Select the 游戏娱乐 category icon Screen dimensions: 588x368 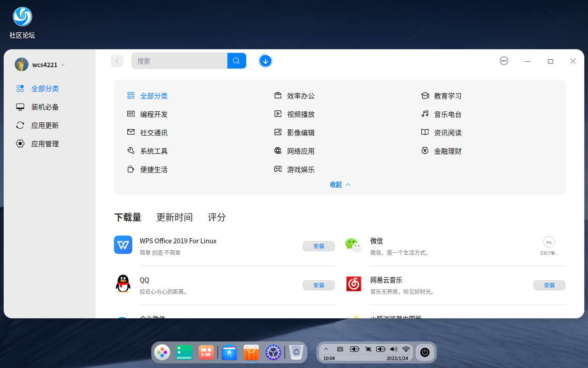(277, 169)
